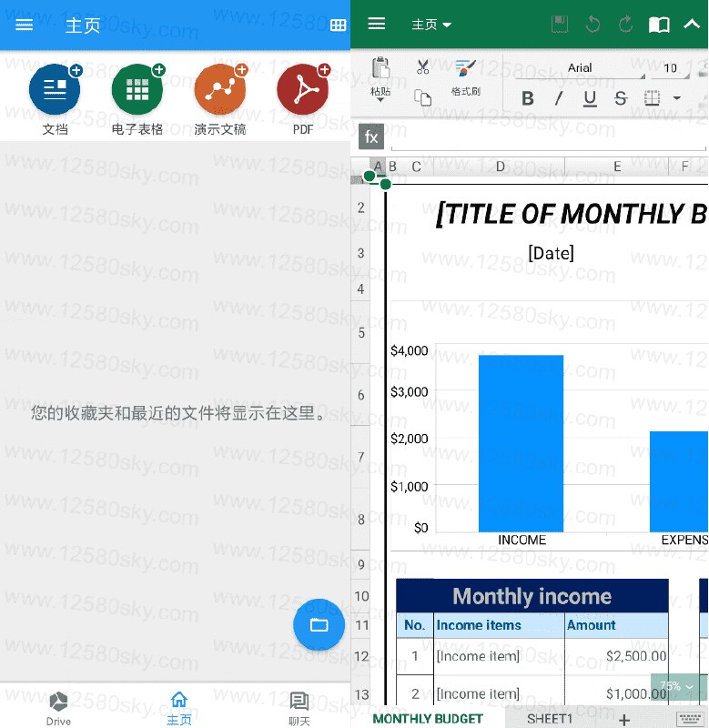Create a new 电子表格 spreadsheet
The height and width of the screenshot is (728, 709).
pyautogui.click(x=137, y=89)
